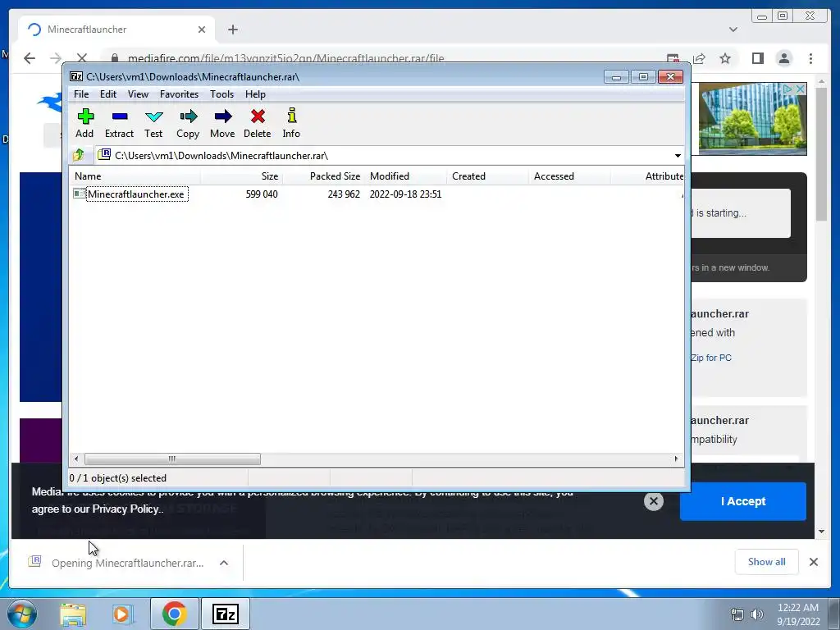Click the Chrome address bar URL
The image size is (840, 630).
point(286,58)
